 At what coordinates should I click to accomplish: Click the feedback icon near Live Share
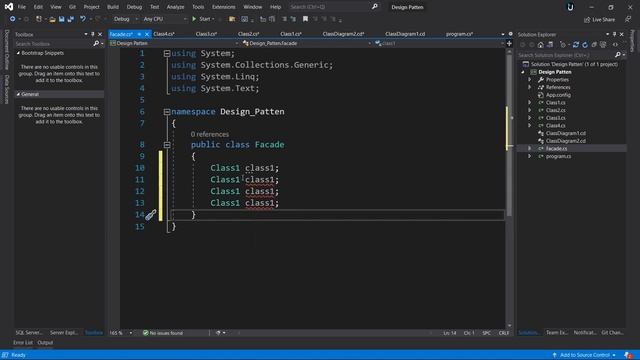(x=627, y=20)
